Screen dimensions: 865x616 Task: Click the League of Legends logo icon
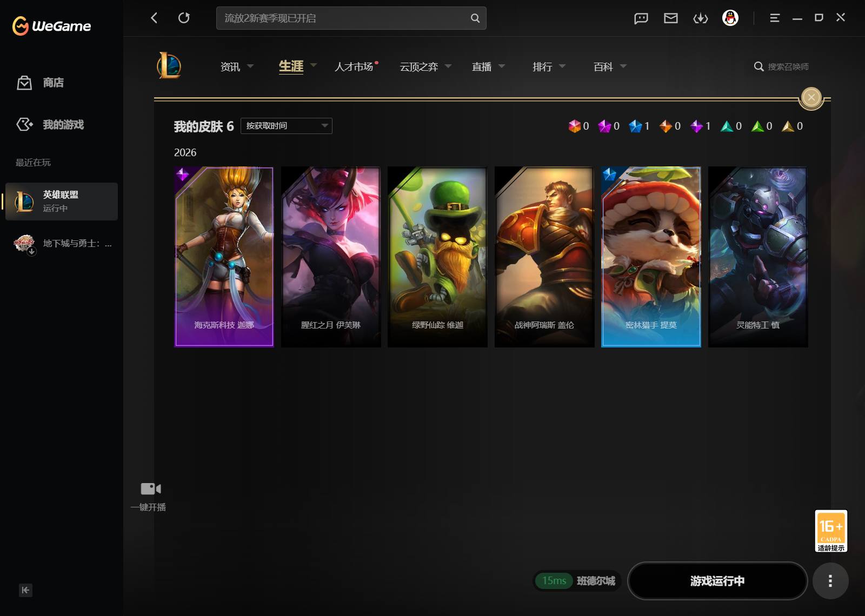[169, 66]
